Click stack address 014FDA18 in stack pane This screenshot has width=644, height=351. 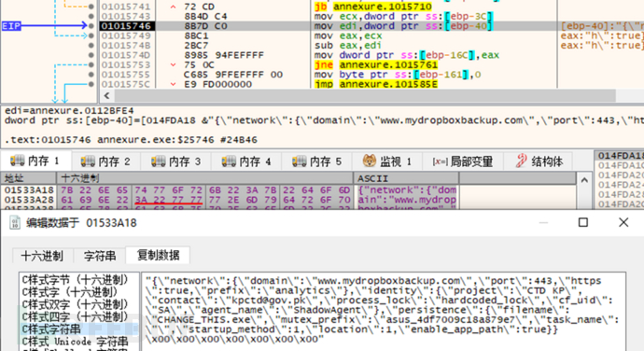pyautogui.click(x=620, y=155)
